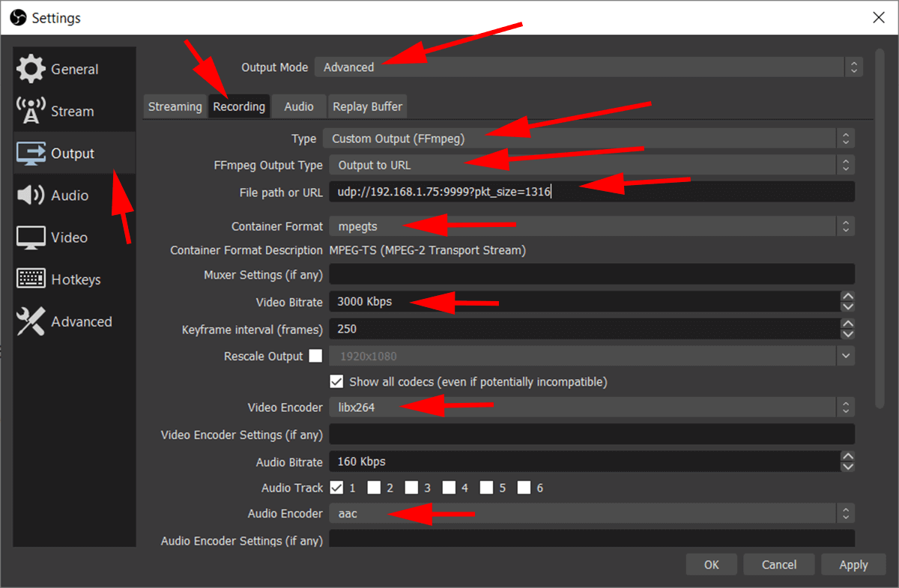Open the Audio Encoder dropdown
The height and width of the screenshot is (588, 899).
[x=591, y=514]
